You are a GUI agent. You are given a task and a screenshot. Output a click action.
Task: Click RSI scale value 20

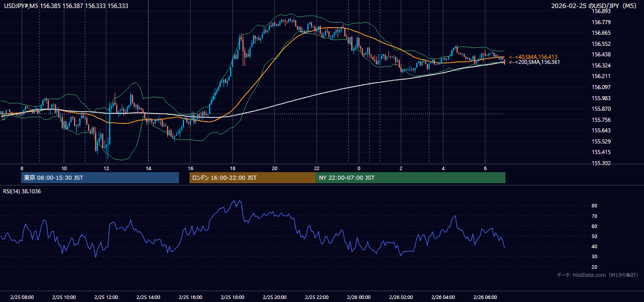[595, 267]
